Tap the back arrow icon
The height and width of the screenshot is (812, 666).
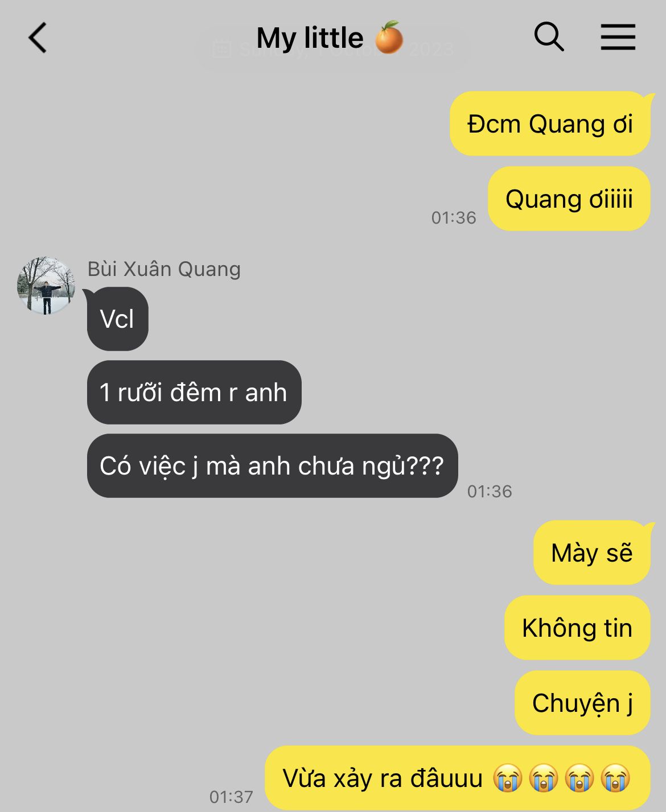(x=38, y=38)
